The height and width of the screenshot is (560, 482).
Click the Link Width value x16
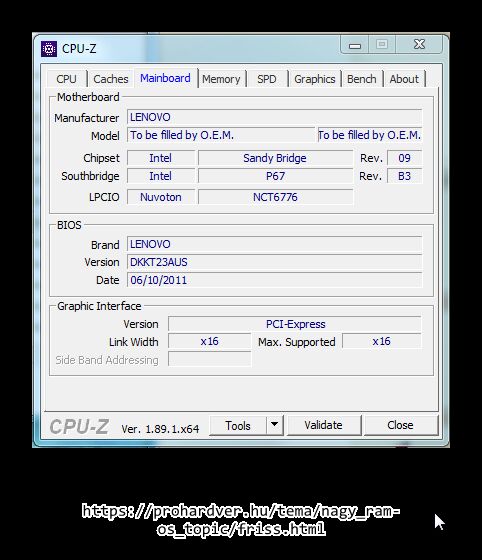click(x=210, y=341)
